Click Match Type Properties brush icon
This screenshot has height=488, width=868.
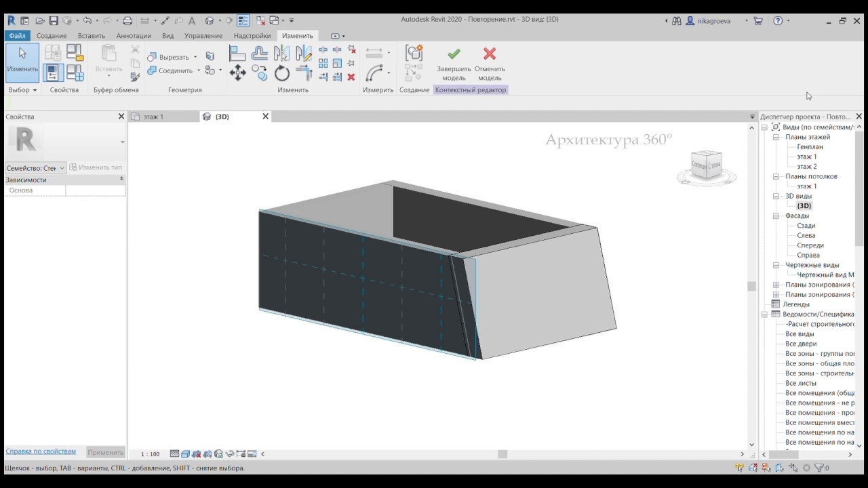pyautogui.click(x=135, y=77)
